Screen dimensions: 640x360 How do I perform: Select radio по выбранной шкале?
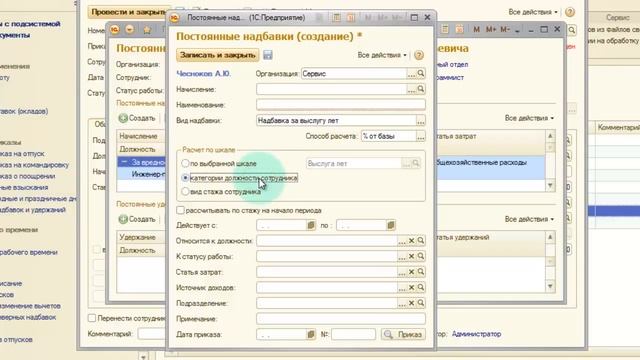click(185, 163)
